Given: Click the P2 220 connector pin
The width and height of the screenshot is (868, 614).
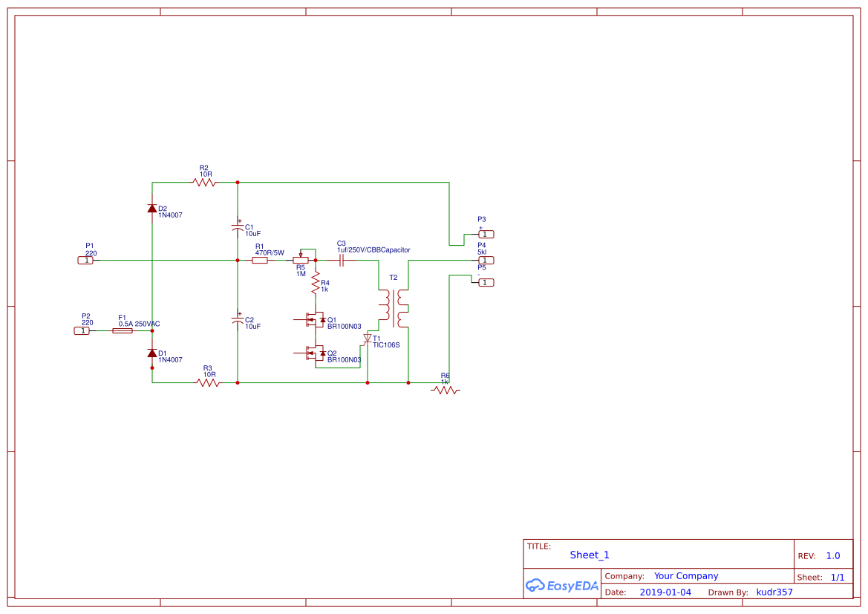Looking at the screenshot, I should pos(82,330).
